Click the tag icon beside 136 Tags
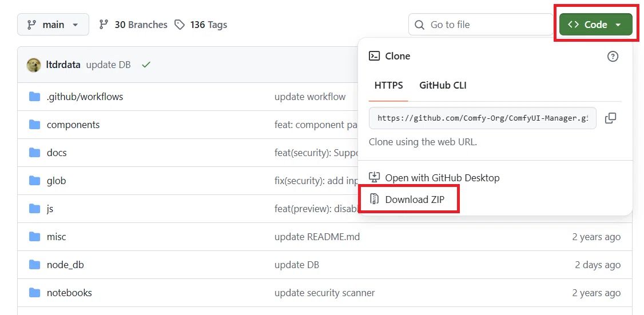 point(180,25)
